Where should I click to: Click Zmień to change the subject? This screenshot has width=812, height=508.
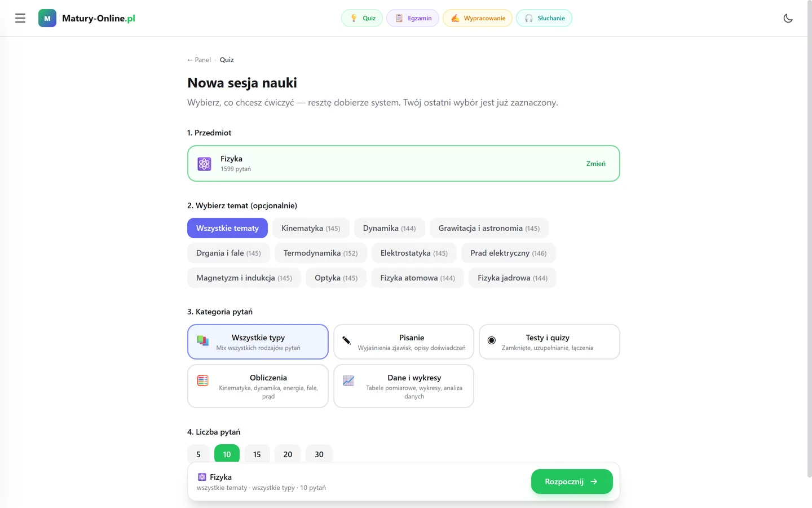click(x=595, y=164)
